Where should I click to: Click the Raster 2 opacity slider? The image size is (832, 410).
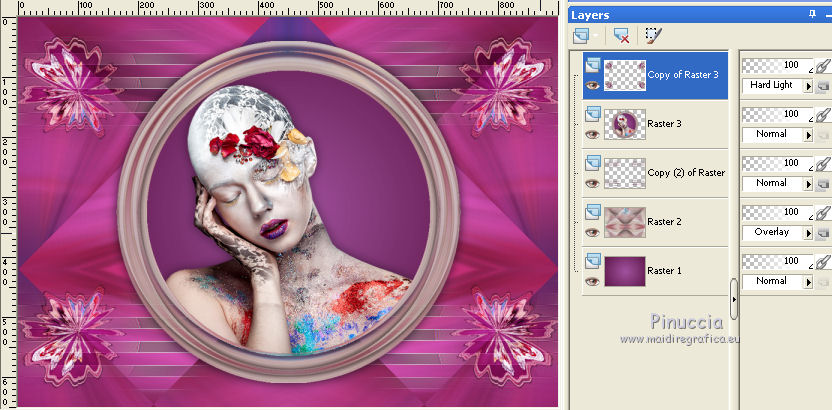coord(777,212)
